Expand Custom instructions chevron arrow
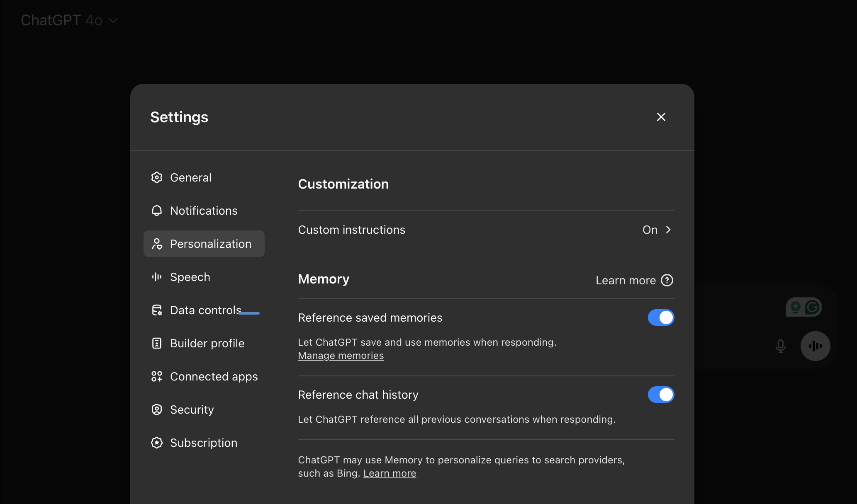 [668, 230]
